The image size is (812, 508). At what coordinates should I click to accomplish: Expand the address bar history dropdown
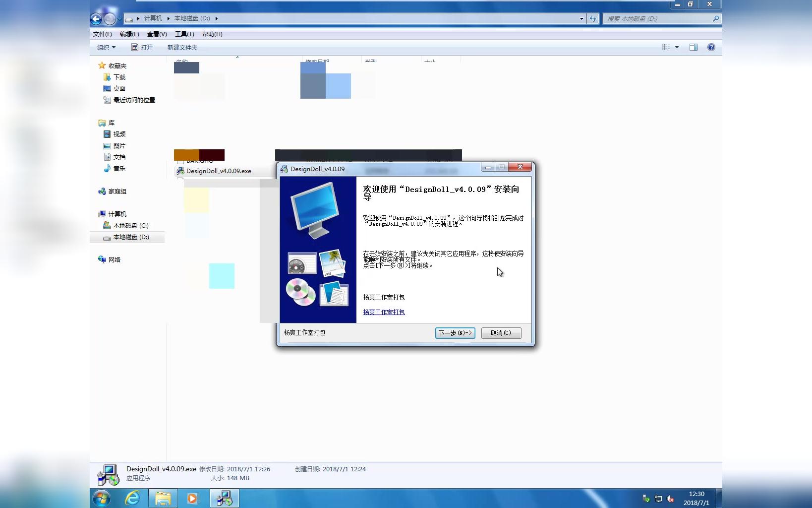pos(581,19)
